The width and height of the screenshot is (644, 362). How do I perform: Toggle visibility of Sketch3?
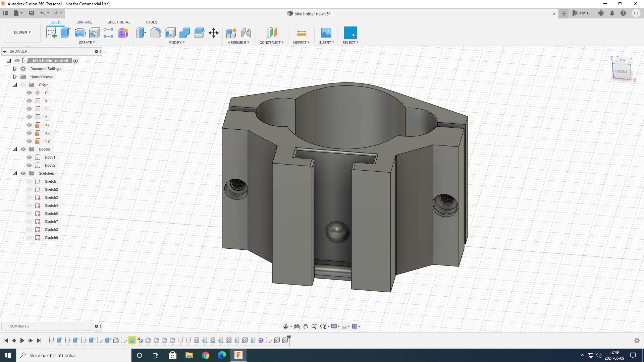(x=29, y=197)
